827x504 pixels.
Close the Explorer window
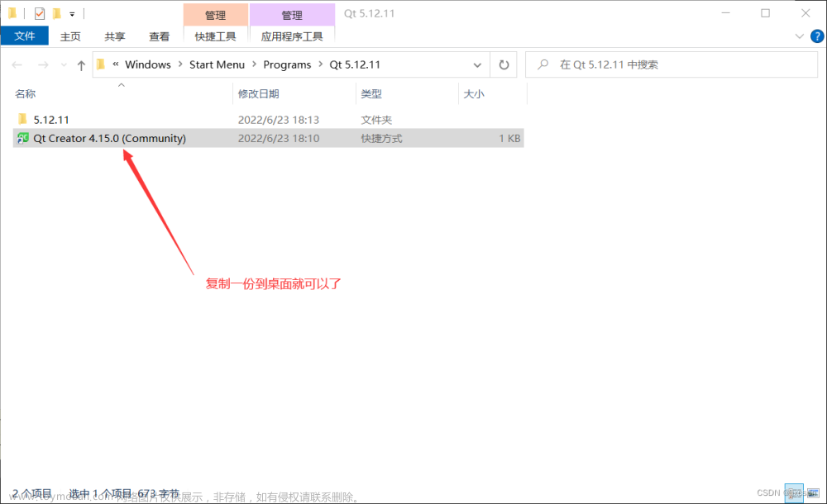tap(805, 13)
